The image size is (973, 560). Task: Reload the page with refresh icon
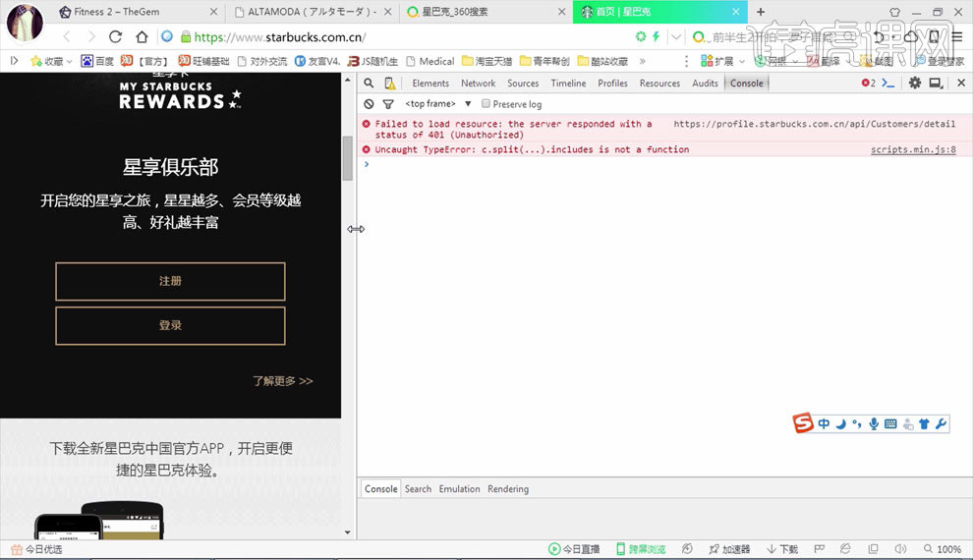[115, 36]
